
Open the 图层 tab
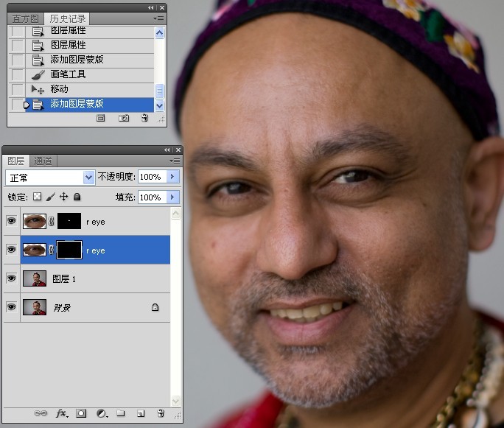(x=16, y=161)
